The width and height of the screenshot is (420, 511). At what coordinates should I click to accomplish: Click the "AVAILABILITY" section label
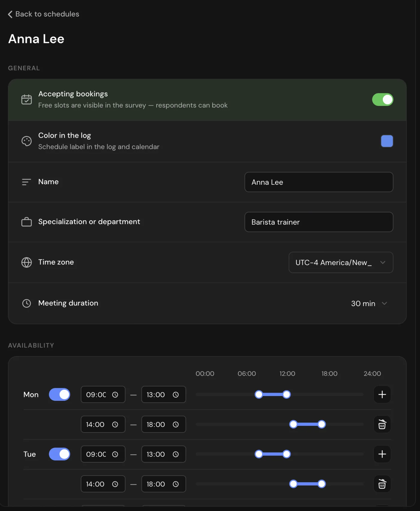click(31, 346)
